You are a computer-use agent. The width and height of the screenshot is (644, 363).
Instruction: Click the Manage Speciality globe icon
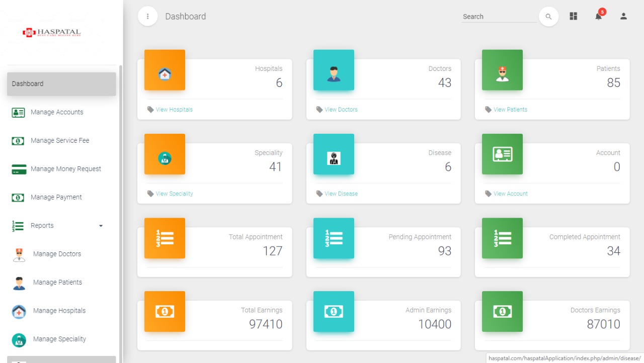18,339
